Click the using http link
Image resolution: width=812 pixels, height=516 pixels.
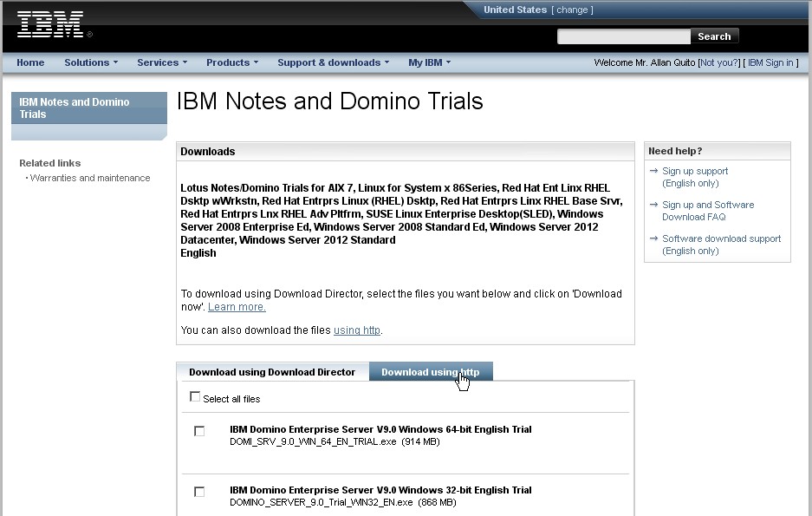point(356,330)
